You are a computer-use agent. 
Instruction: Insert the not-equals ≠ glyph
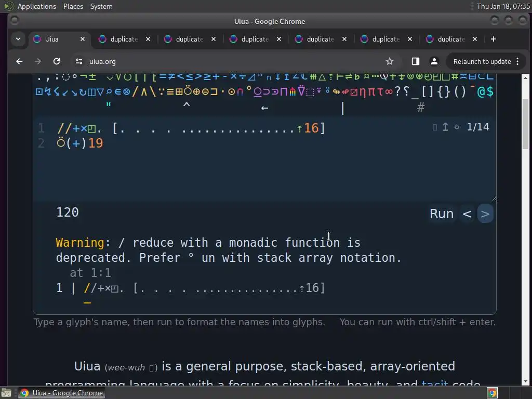172,77
